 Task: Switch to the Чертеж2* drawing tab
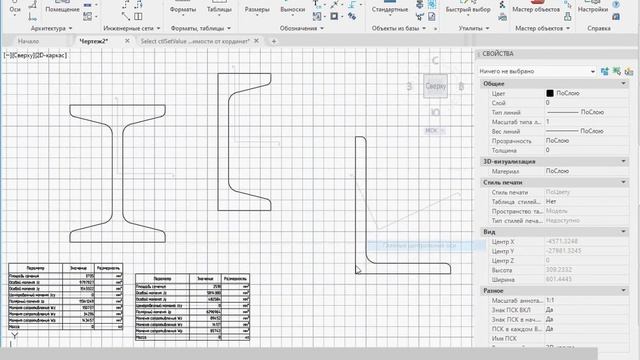click(93, 41)
